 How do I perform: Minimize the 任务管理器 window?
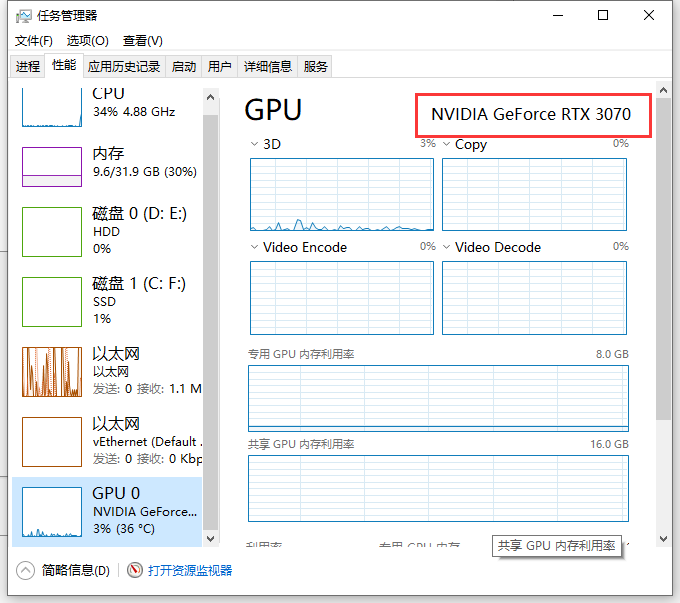558,16
